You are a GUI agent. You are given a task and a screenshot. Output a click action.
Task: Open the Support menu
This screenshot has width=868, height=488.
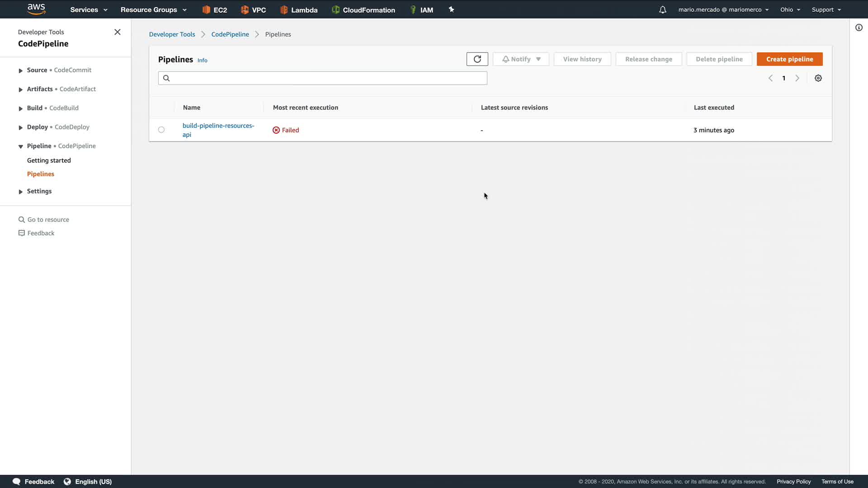pos(826,9)
